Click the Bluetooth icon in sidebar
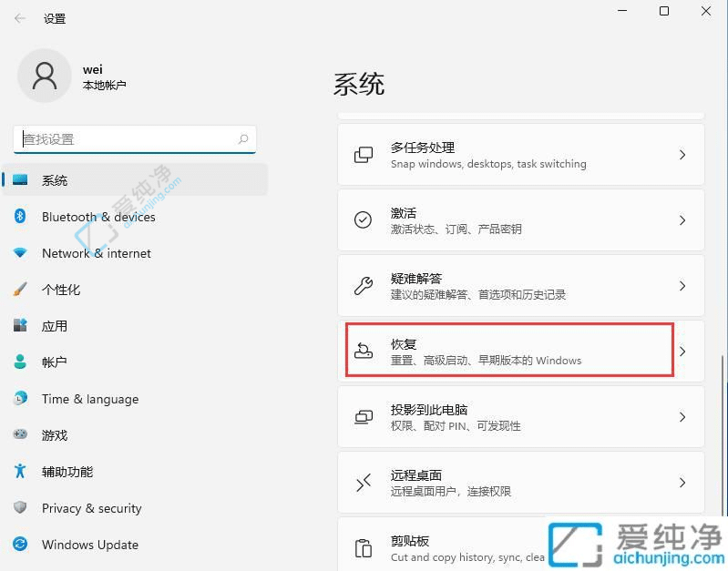The image size is (728, 571). point(20,216)
